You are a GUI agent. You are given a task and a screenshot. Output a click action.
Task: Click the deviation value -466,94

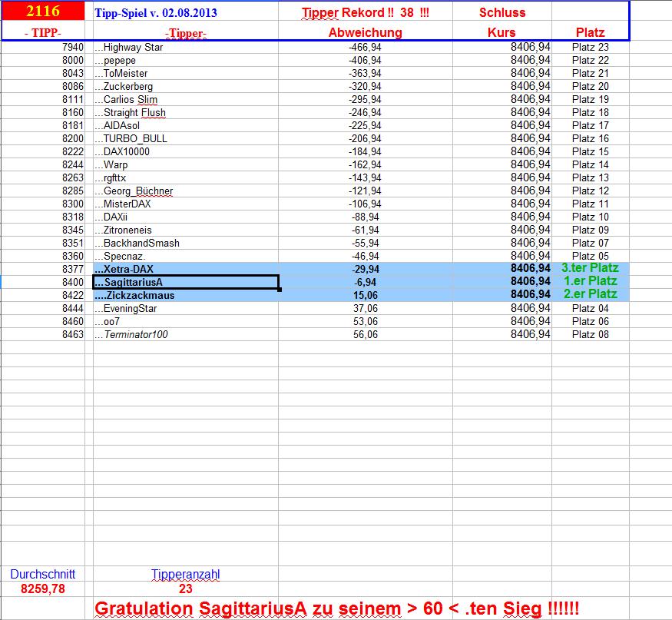click(x=365, y=47)
